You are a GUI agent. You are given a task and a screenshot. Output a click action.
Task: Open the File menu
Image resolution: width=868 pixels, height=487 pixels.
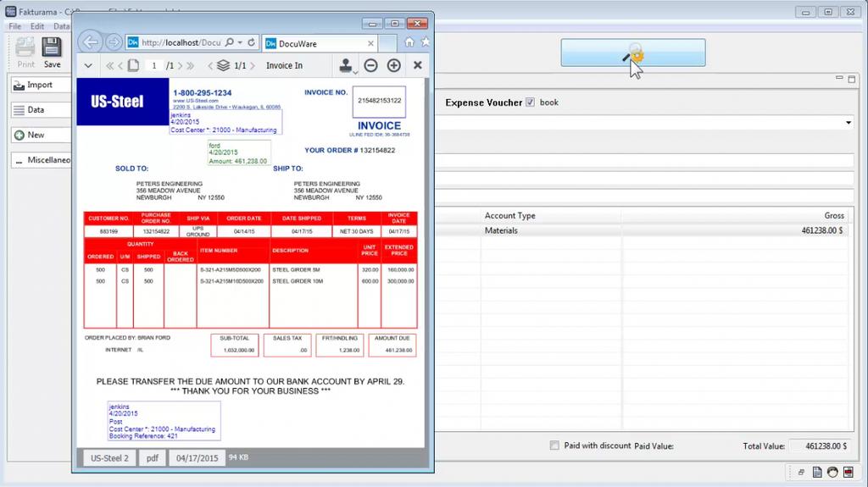(x=15, y=26)
